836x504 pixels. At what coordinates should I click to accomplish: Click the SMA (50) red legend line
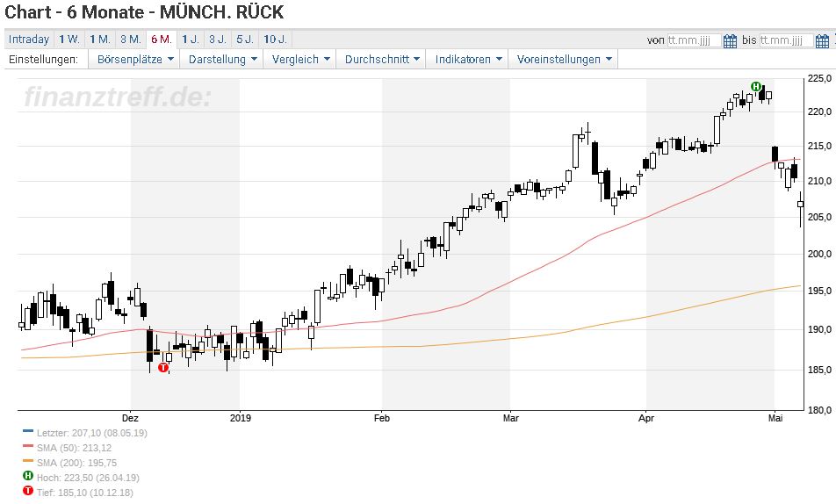click(28, 446)
